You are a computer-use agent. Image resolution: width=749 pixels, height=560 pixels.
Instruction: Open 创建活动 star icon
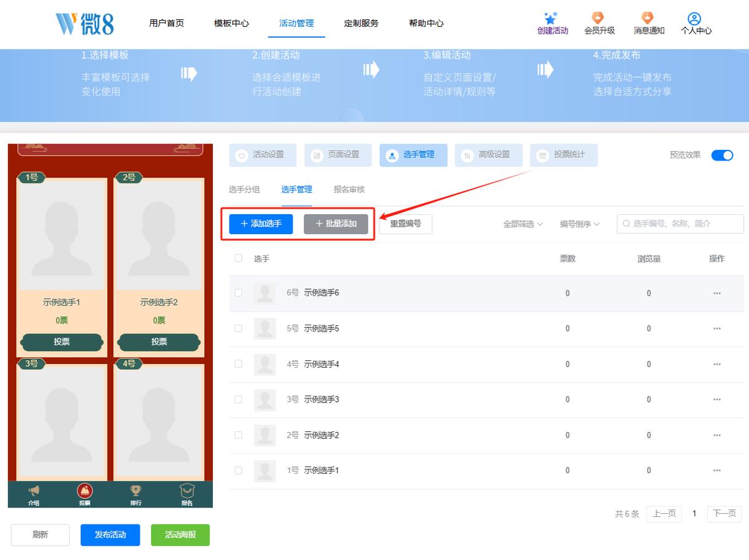click(x=551, y=18)
